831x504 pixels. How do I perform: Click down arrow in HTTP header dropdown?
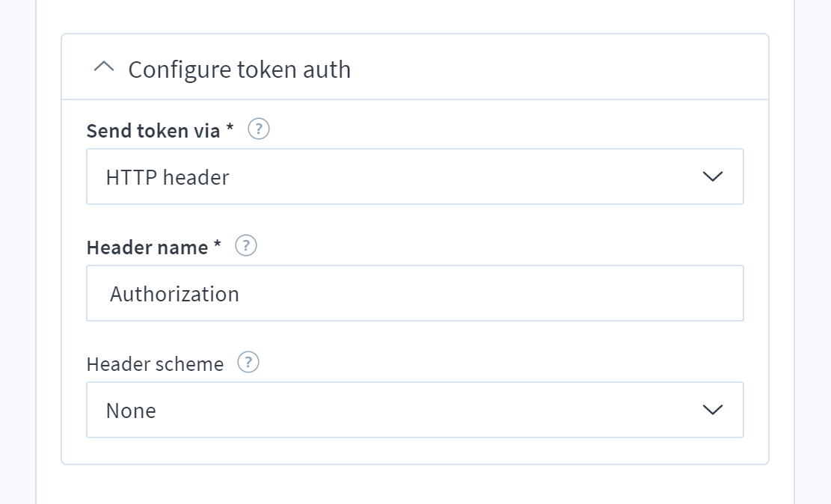click(712, 176)
